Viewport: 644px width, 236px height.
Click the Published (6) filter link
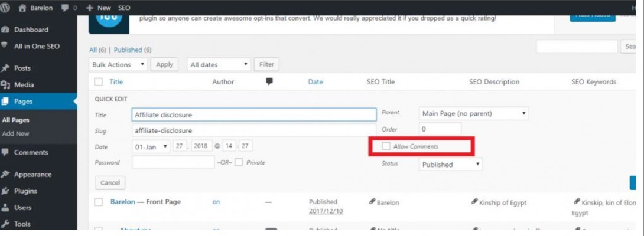point(132,50)
